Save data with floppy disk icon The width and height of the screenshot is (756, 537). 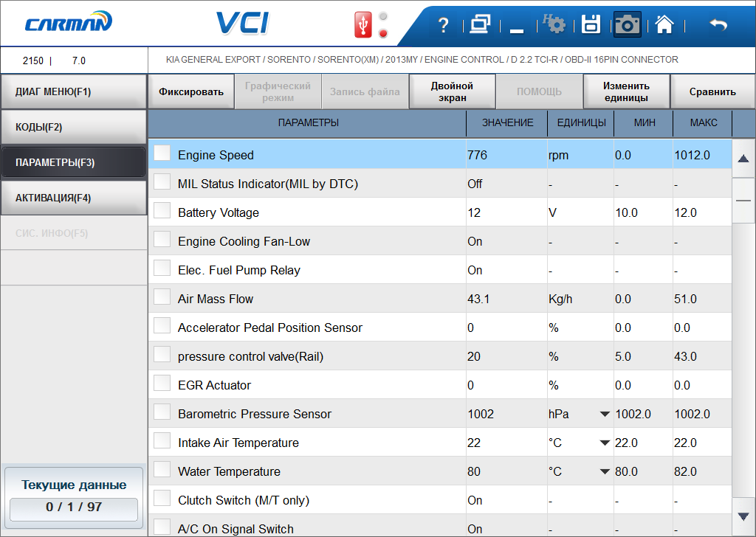(591, 24)
